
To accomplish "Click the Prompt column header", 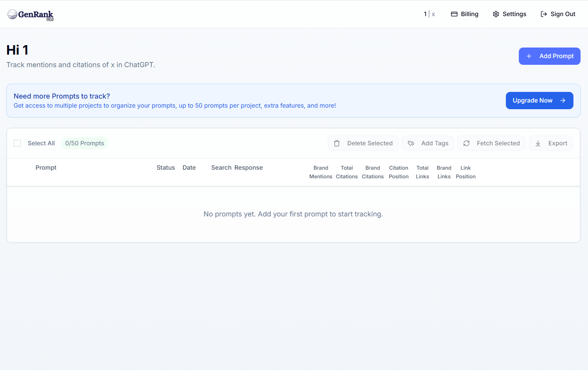I will tap(46, 168).
